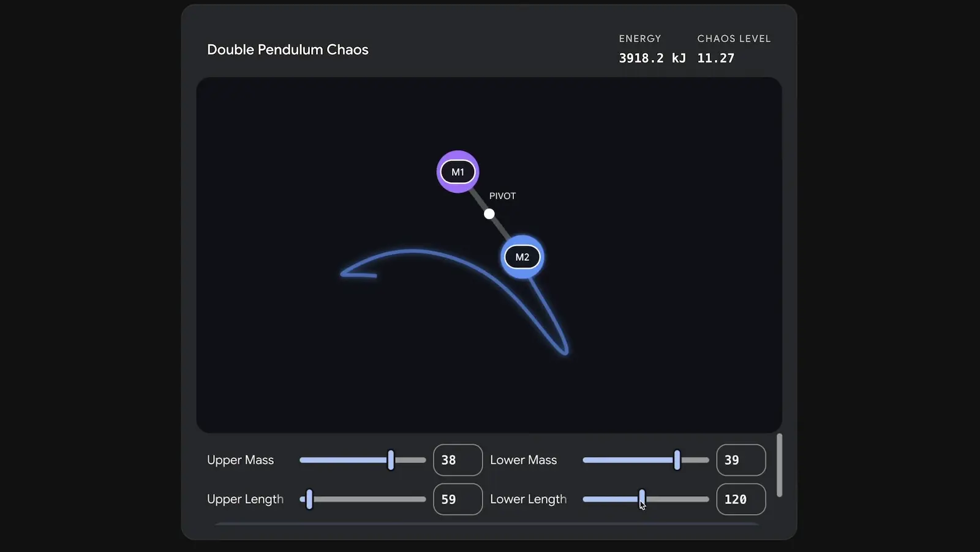Click the blue M2 mass bob
980x552 pixels.
click(522, 257)
